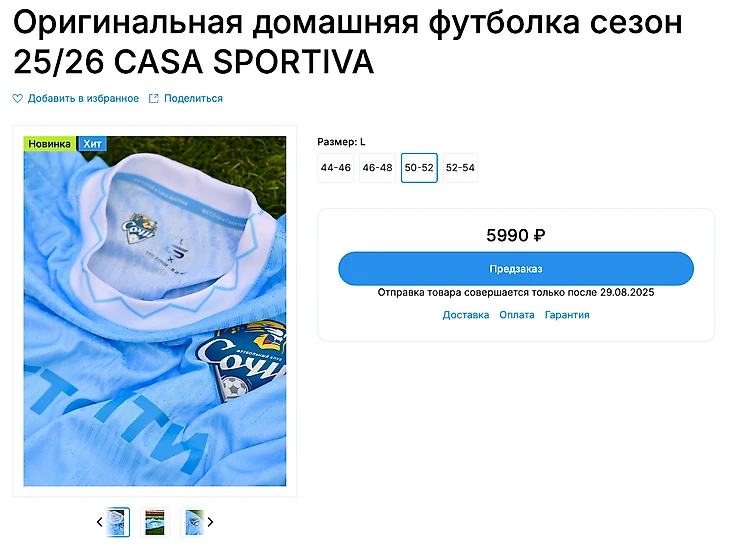Image resolution: width=730 pixels, height=559 pixels.
Task: Click the Предзаказ preorder button
Action: tap(516, 269)
